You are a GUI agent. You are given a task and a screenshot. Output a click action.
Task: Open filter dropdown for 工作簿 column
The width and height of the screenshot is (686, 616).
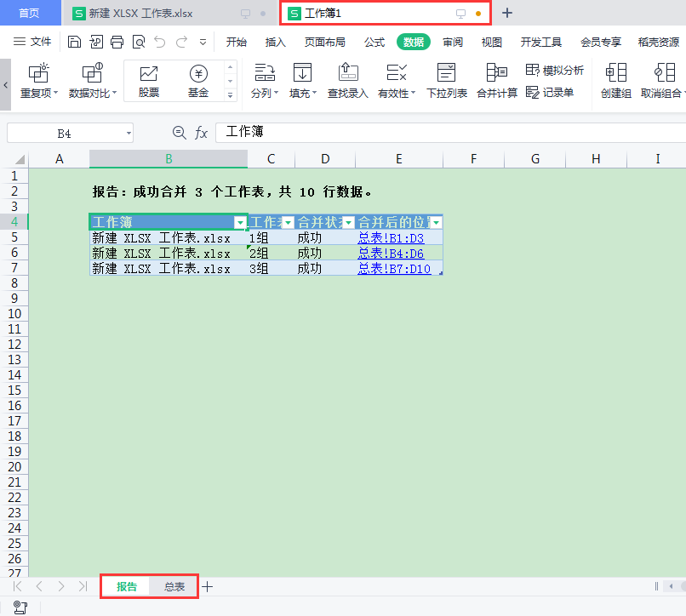(240, 223)
